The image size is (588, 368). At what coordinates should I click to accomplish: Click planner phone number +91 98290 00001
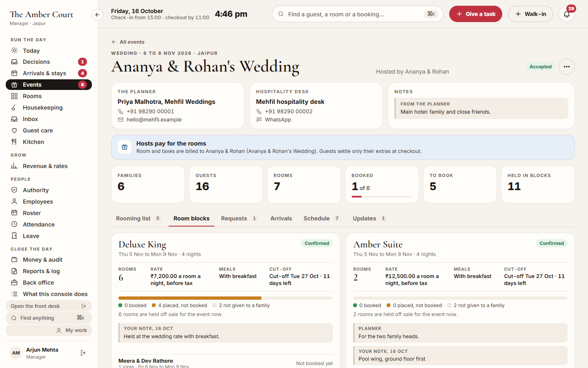(x=150, y=111)
